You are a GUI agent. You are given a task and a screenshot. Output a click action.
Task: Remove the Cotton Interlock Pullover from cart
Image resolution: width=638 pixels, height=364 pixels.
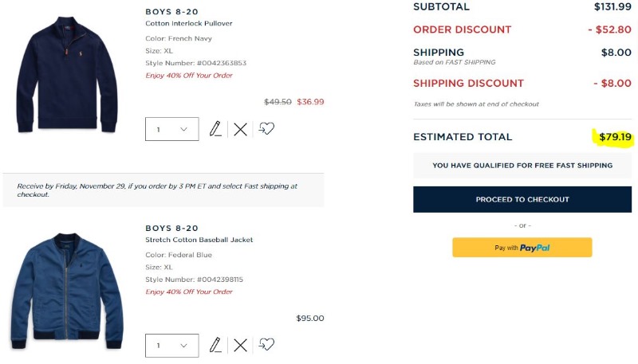pyautogui.click(x=241, y=129)
